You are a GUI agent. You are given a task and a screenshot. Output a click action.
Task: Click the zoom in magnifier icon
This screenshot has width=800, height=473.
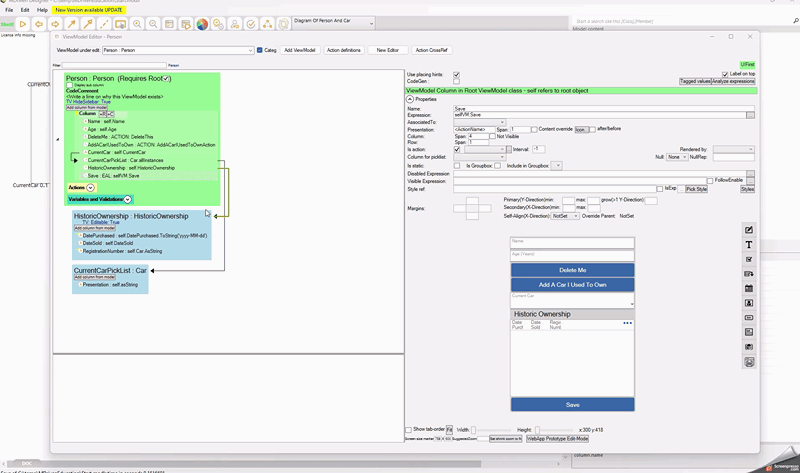point(137,24)
